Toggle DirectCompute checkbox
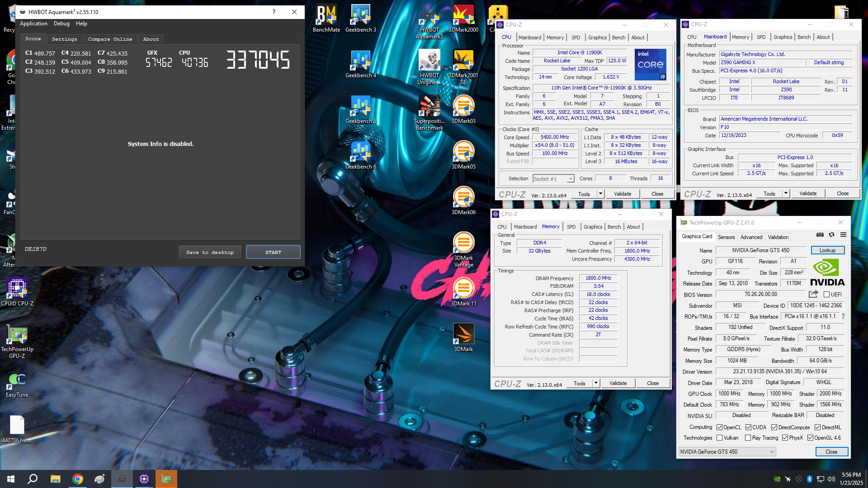The height and width of the screenshot is (488, 868). pos(774,427)
